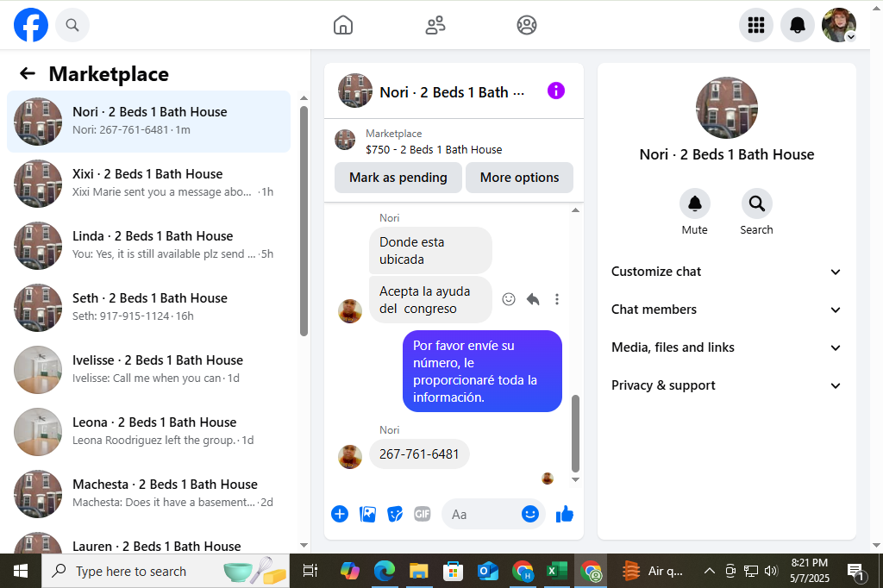Screen dimensions: 883x588
Task: Open Task View in taskbar
Action: [x=310, y=571]
